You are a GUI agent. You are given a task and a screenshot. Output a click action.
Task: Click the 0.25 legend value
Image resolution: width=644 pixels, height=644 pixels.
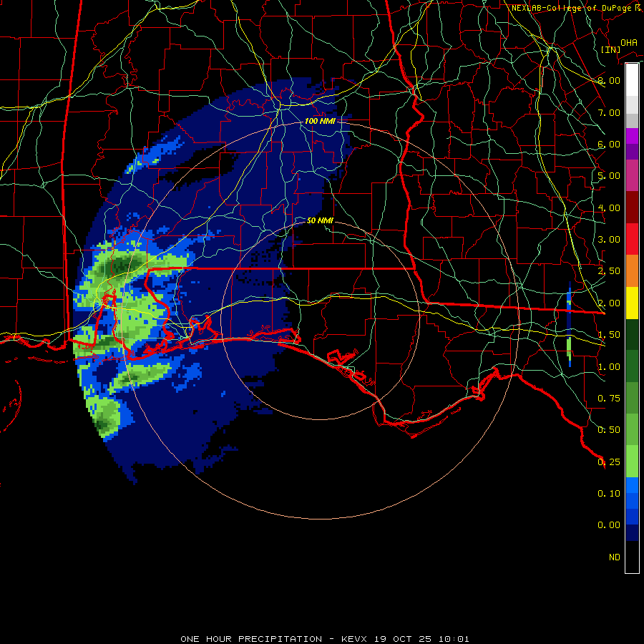(x=609, y=462)
